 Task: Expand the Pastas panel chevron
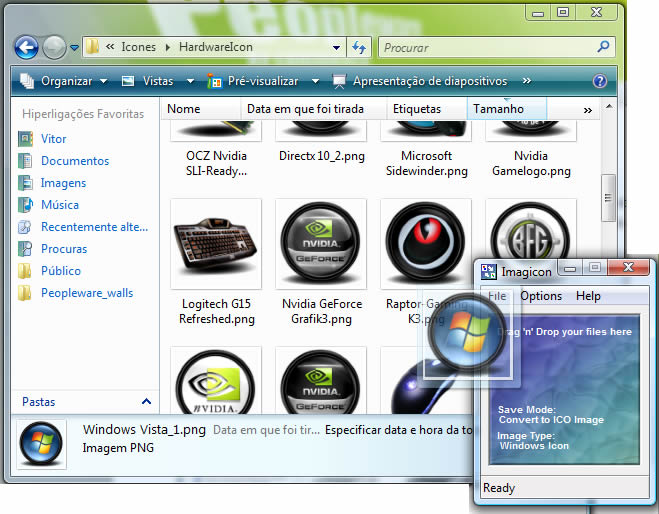click(146, 401)
